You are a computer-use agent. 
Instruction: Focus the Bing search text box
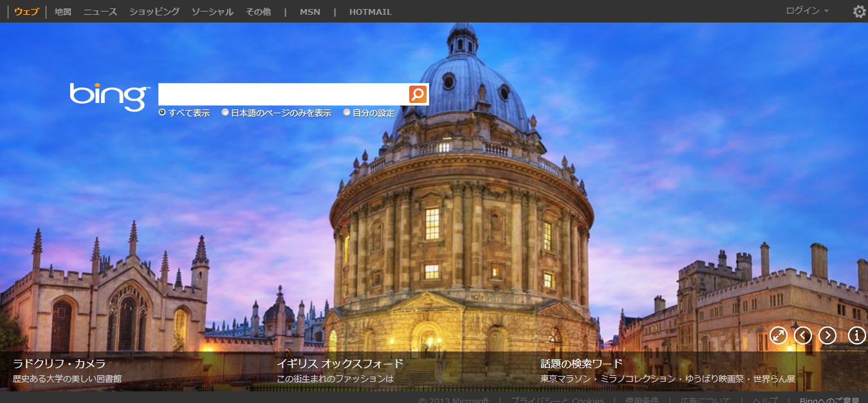tap(283, 95)
